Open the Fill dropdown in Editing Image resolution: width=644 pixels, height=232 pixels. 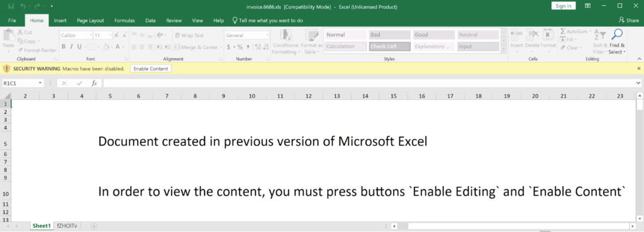pos(569,40)
